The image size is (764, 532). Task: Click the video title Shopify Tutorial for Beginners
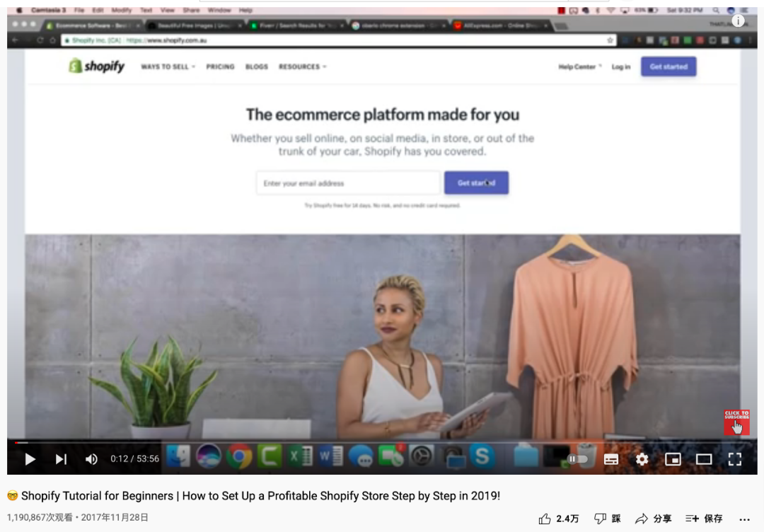[x=260, y=496]
